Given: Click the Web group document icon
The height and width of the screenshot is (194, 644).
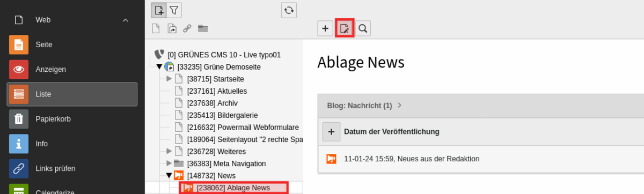Looking at the screenshot, I should pyautogui.click(x=19, y=20).
